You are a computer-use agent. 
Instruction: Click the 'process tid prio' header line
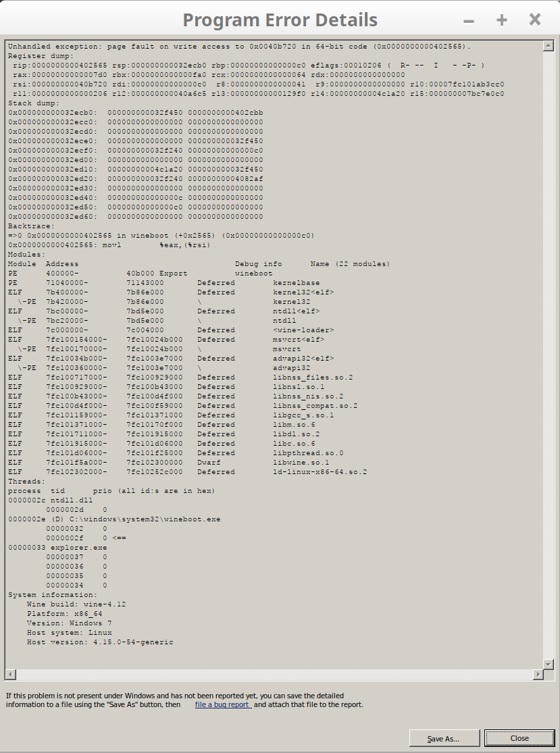tap(111, 491)
